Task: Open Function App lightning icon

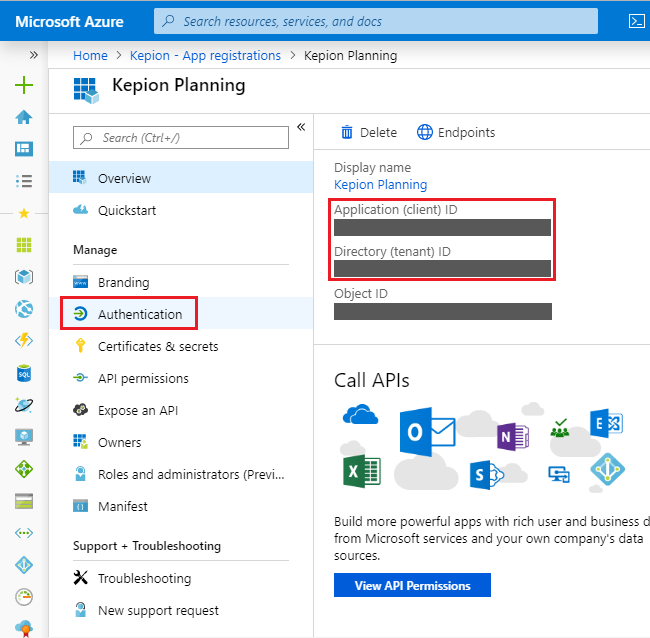Action: tap(24, 341)
